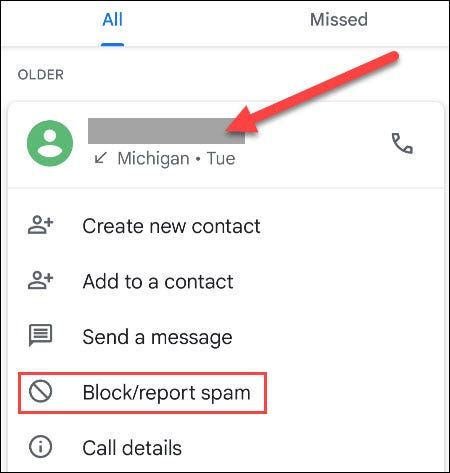Switch to the Missed calls tab
Screen dimensions: 450x473
(x=339, y=19)
